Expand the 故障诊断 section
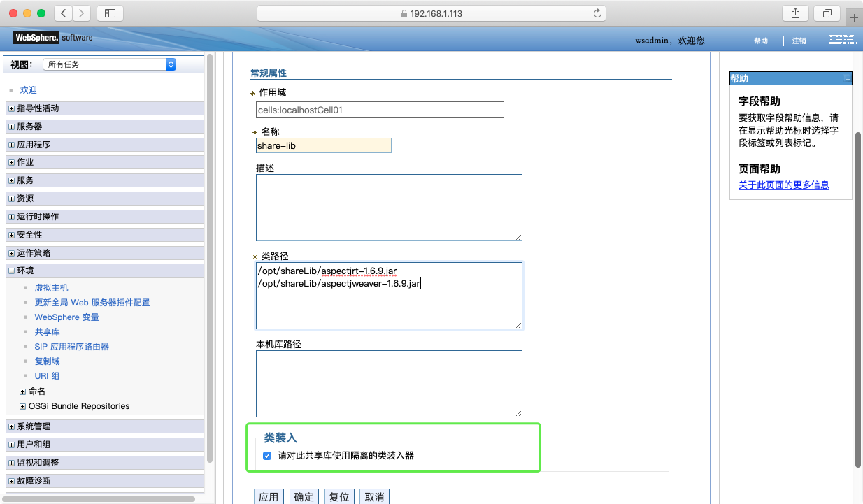 click(11, 481)
